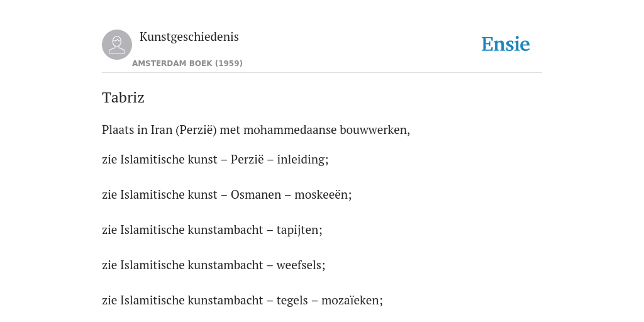Follow reference 'tegels – mozaïeken'
Screen dimensions: 644x322
coord(242,301)
